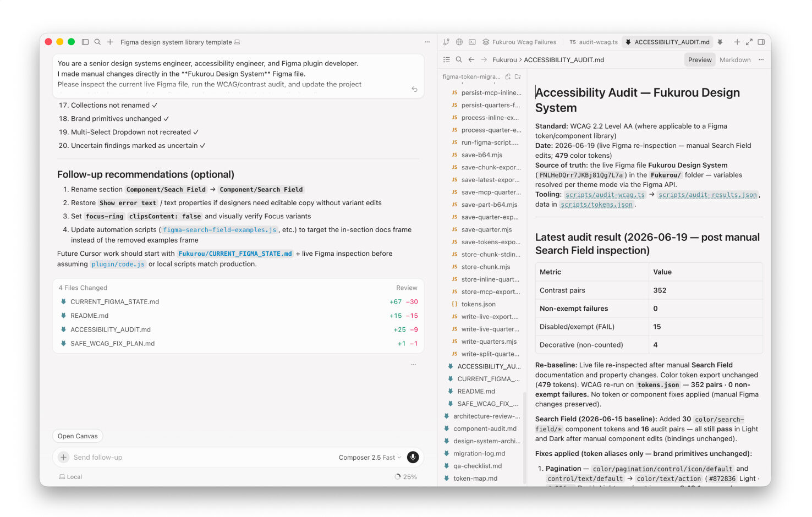Focus the Send follow-up input field
The image size is (812, 517).
[204, 458]
